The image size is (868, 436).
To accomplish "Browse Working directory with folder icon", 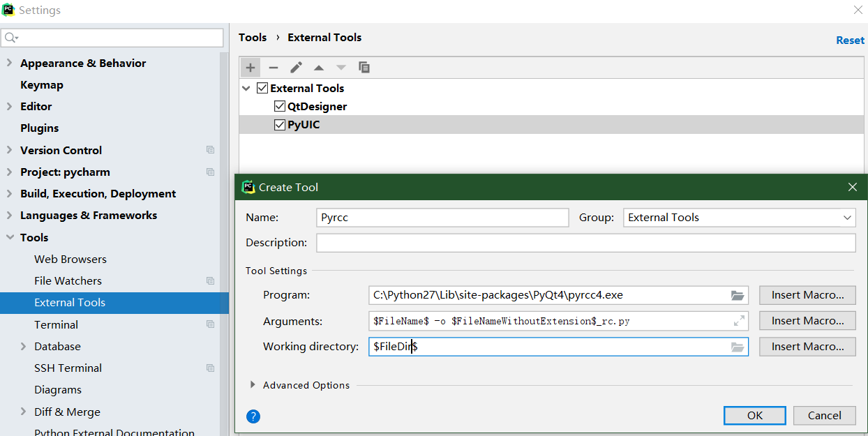I will click(x=738, y=347).
